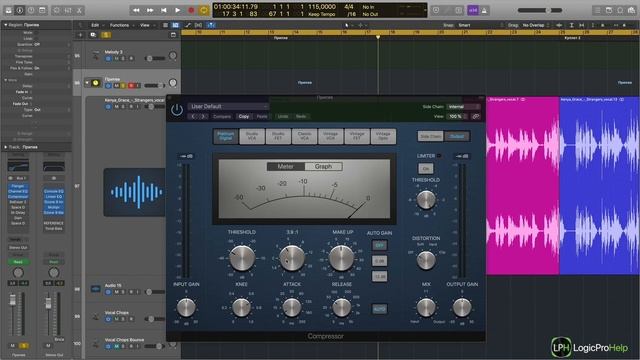Enable the Auto release button
This screenshot has width=640, height=360.
380,309
